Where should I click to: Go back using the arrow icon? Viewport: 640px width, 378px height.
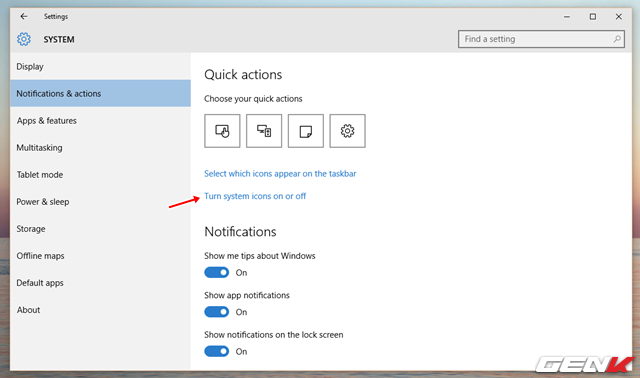tap(24, 16)
